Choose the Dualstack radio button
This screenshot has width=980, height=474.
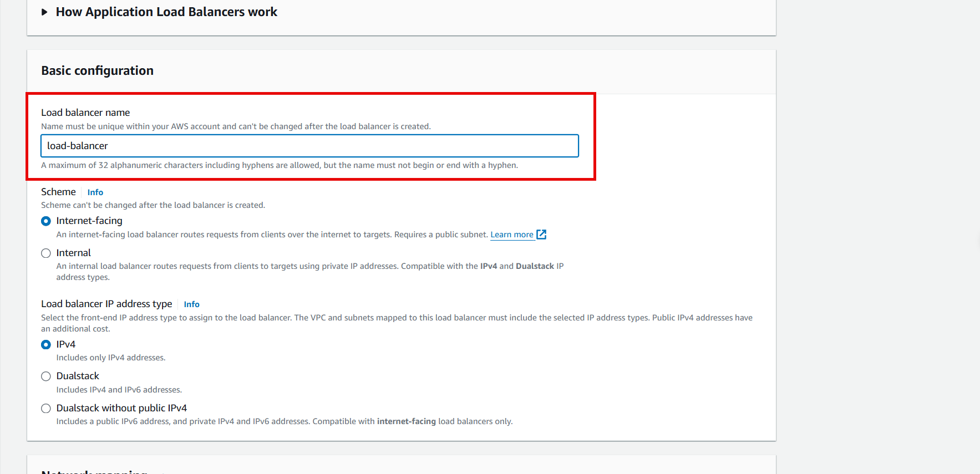[46, 376]
